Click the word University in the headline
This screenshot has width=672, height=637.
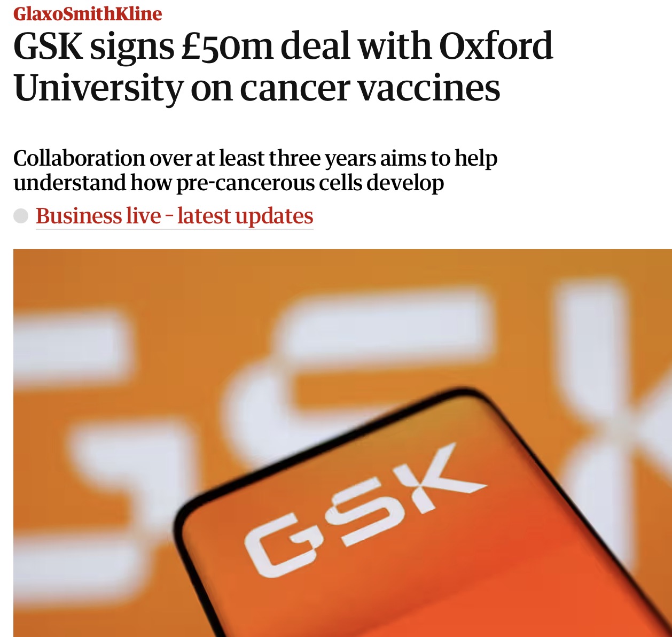coord(98,88)
